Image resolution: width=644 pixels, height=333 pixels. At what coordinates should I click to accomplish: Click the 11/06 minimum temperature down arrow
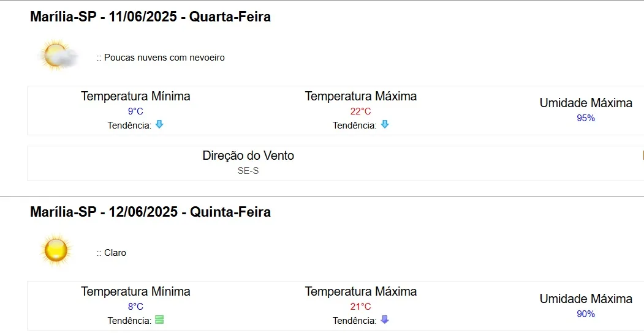[159, 124]
